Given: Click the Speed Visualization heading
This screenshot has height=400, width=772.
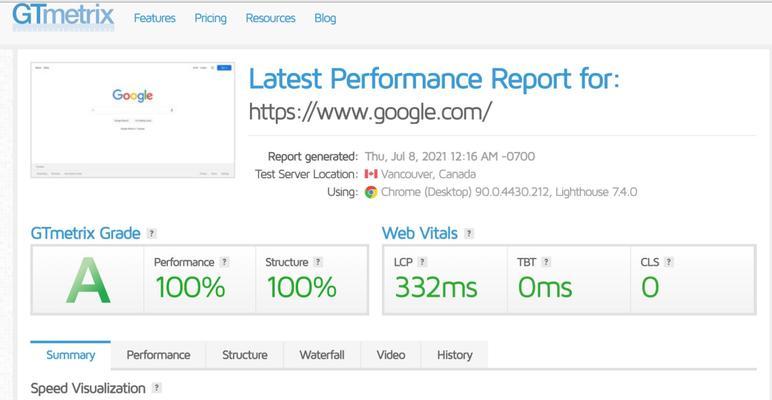Looking at the screenshot, I should pos(88,388).
